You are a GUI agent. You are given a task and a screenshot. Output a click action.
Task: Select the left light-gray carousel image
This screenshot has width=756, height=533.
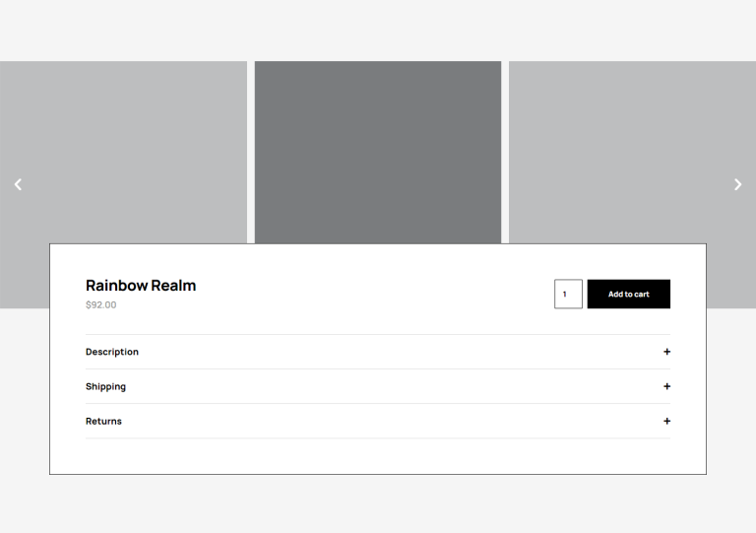(x=123, y=148)
